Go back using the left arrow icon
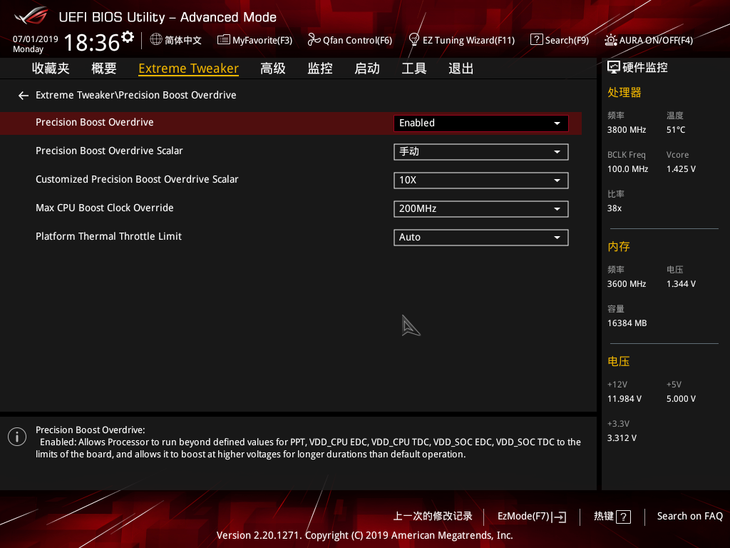 (x=23, y=95)
